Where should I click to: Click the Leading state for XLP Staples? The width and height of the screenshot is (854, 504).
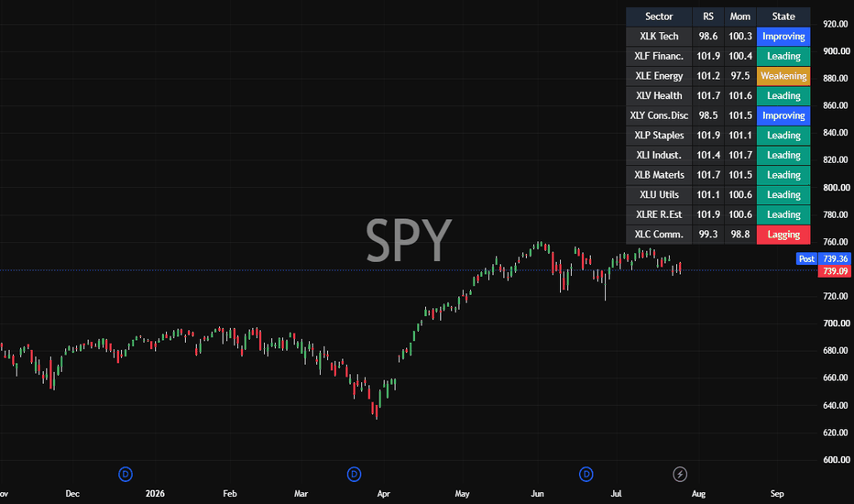pos(783,135)
